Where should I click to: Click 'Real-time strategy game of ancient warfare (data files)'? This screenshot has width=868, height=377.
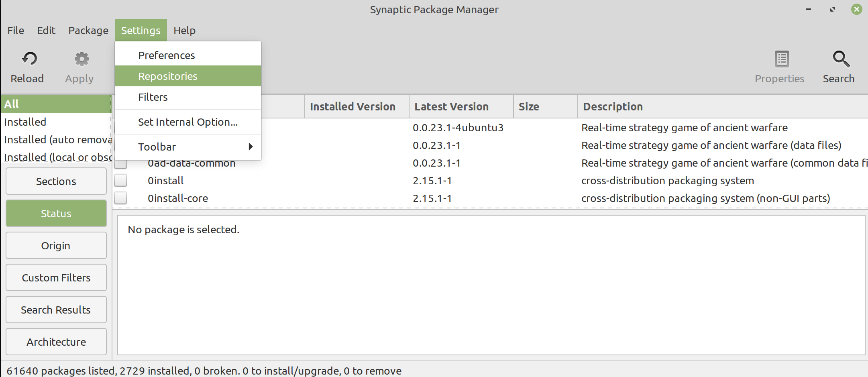point(711,145)
